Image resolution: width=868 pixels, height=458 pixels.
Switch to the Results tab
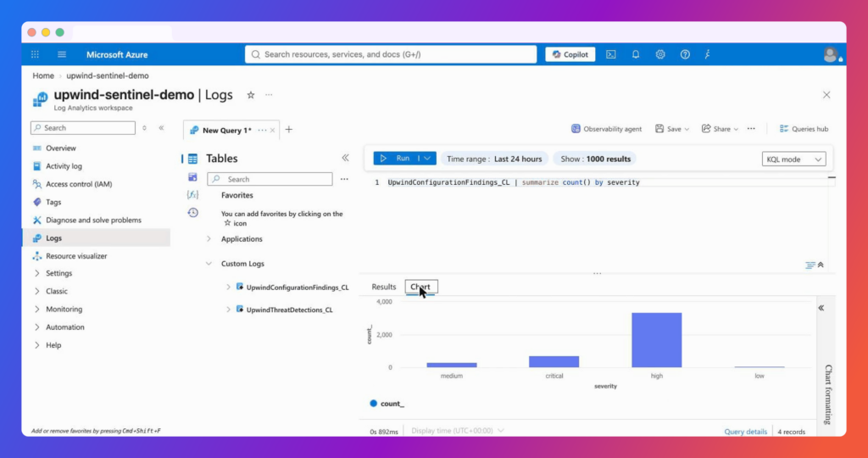click(x=384, y=287)
